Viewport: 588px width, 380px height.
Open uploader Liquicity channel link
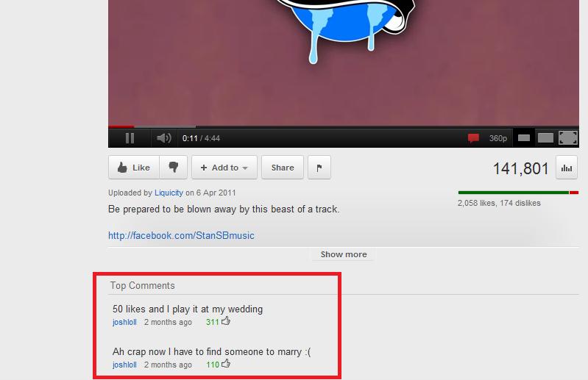169,193
